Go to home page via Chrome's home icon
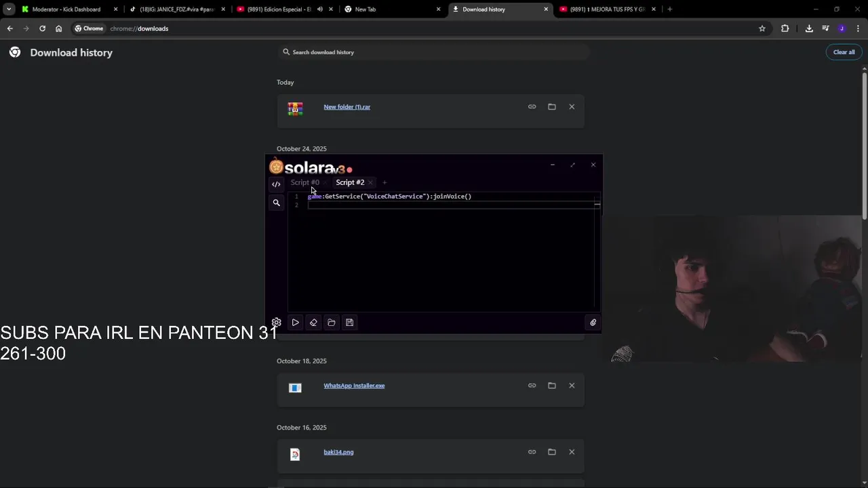 pyautogui.click(x=58, y=28)
